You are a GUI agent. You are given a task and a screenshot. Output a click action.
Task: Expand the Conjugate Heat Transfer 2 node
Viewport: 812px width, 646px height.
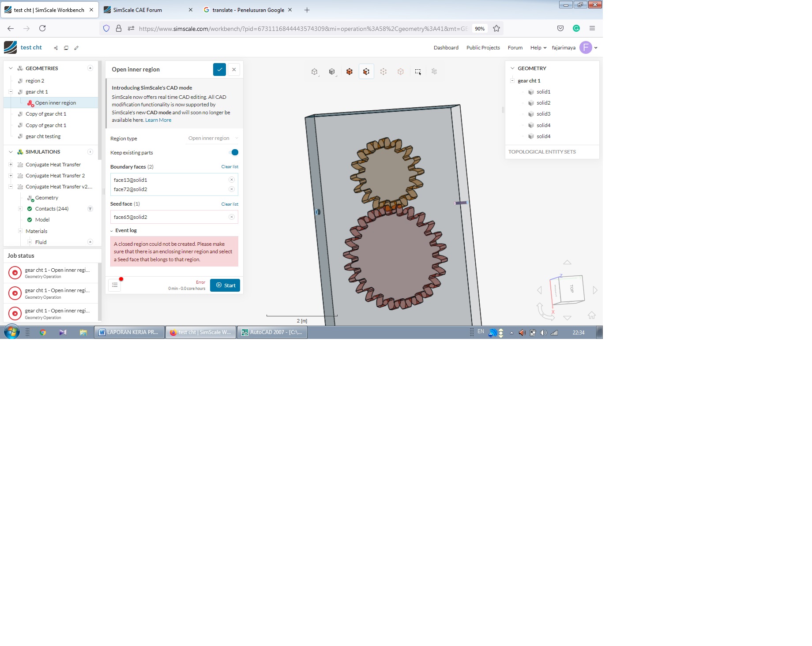[11, 176]
